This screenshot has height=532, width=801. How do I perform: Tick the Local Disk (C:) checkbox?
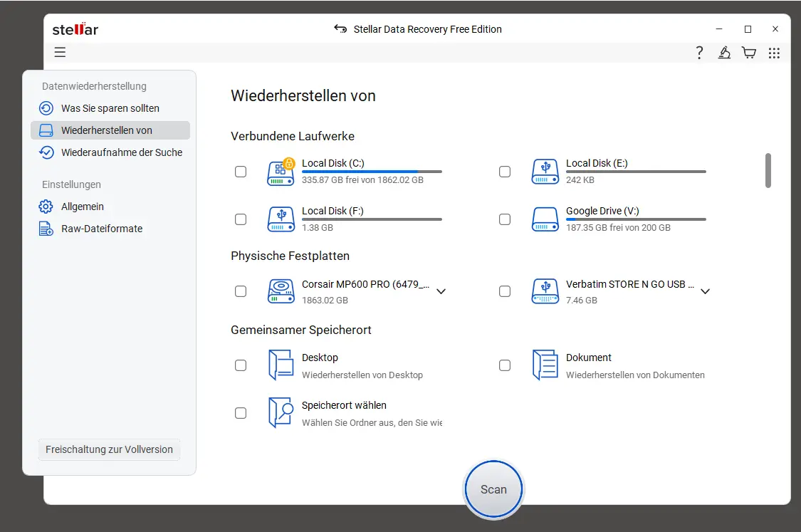(241, 172)
